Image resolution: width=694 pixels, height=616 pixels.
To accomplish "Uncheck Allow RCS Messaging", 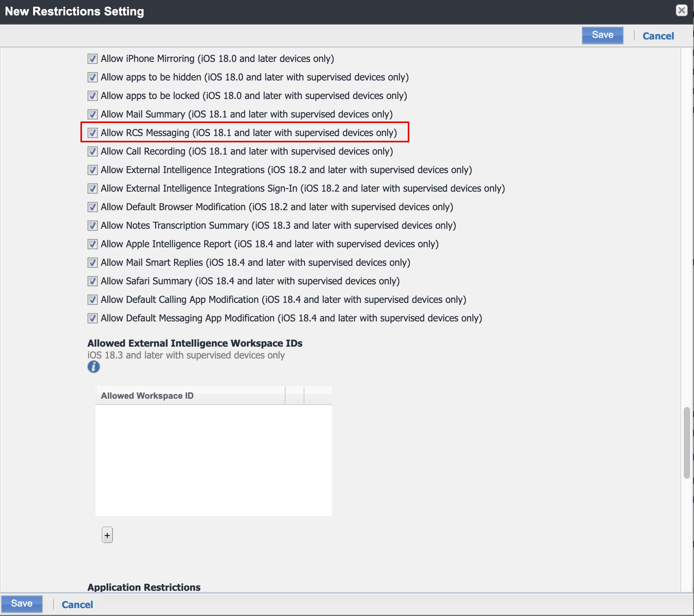I will click(x=92, y=133).
